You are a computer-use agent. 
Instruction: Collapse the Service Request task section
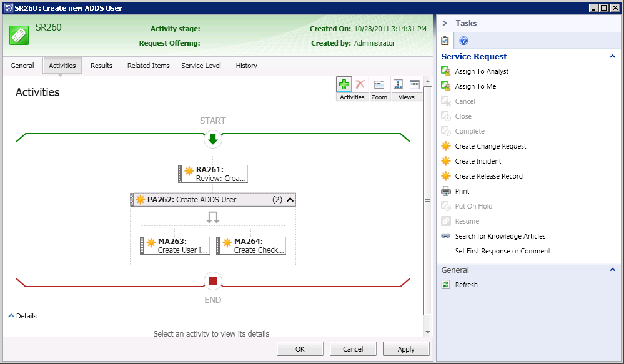pyautogui.click(x=612, y=56)
